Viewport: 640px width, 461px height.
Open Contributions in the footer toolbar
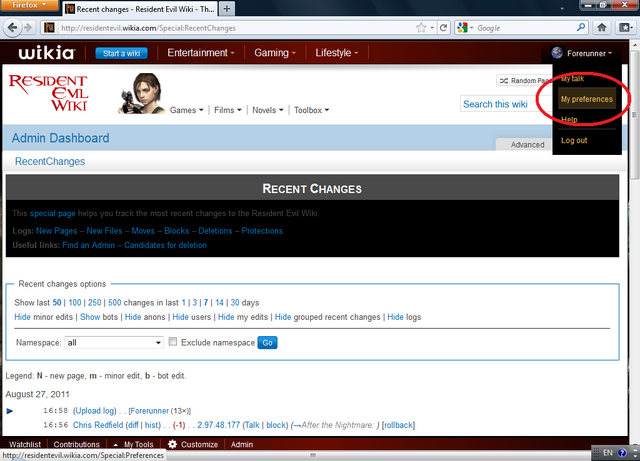point(76,444)
